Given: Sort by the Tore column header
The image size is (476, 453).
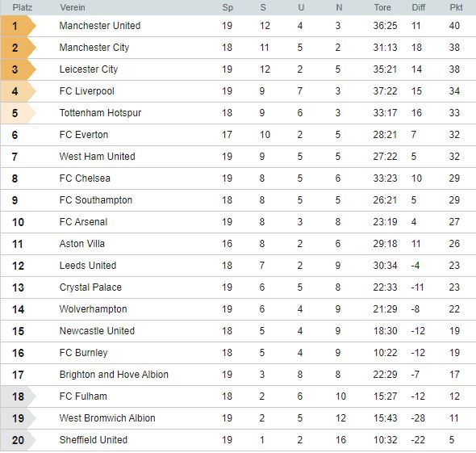Looking at the screenshot, I should click(x=382, y=7).
